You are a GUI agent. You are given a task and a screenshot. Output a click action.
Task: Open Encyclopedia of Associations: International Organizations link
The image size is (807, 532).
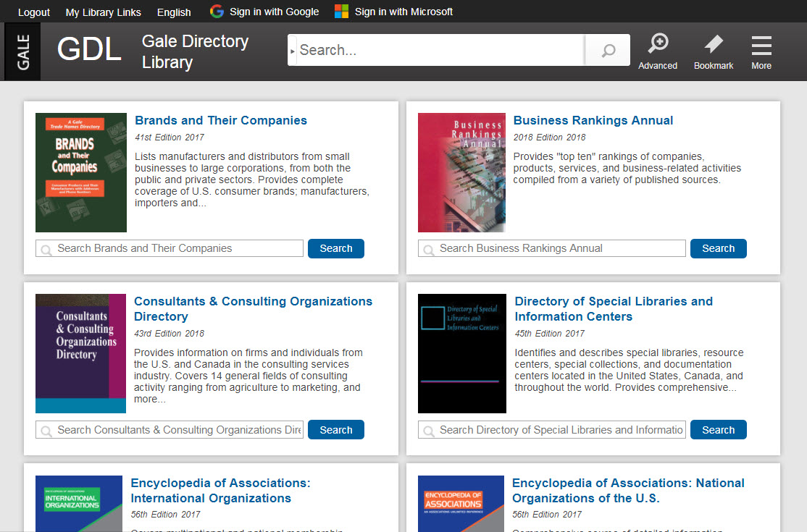220,490
